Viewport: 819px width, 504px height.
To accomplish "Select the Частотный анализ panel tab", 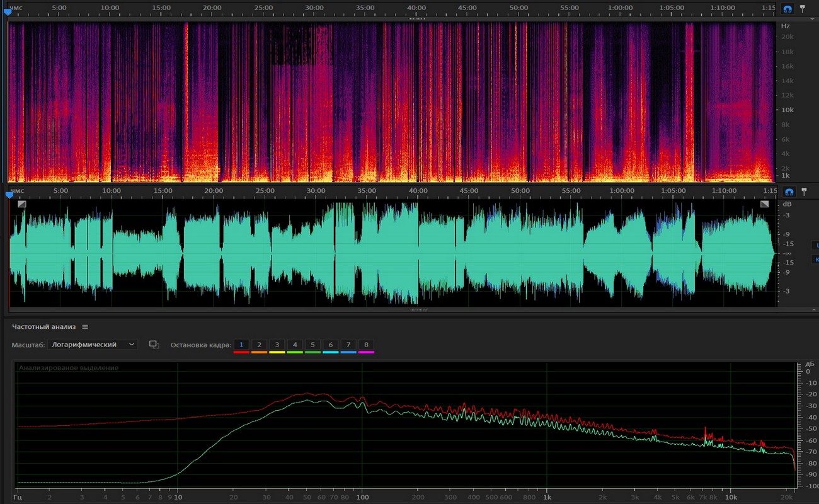I will (x=43, y=327).
